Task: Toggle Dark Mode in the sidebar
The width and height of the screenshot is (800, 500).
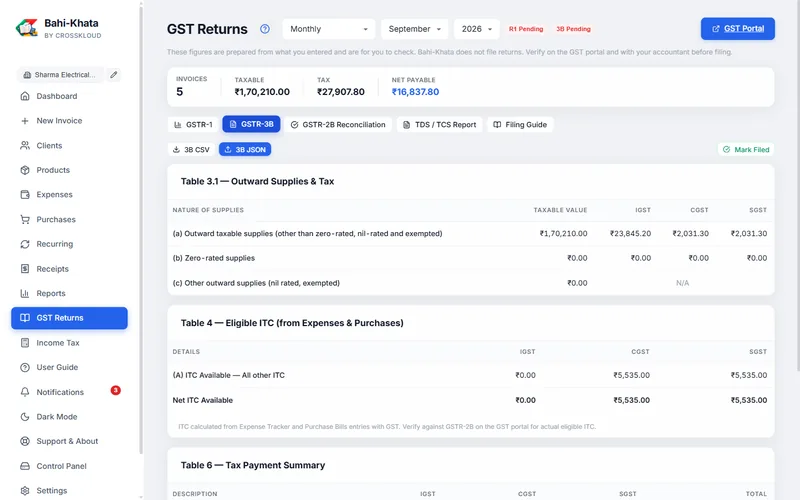Action: click(x=69, y=417)
